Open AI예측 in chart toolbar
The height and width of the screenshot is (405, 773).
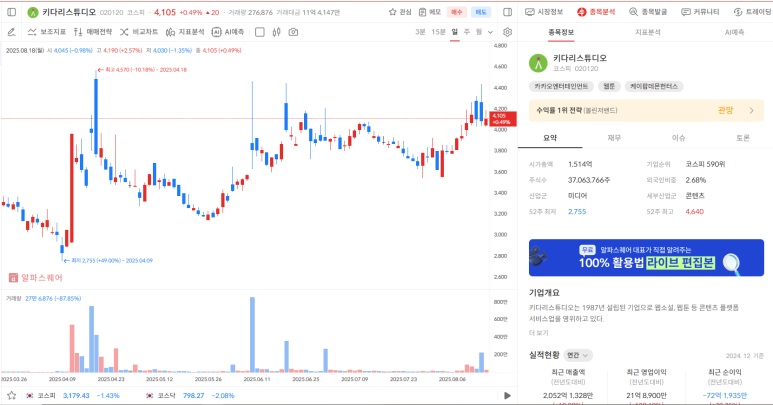coord(228,32)
